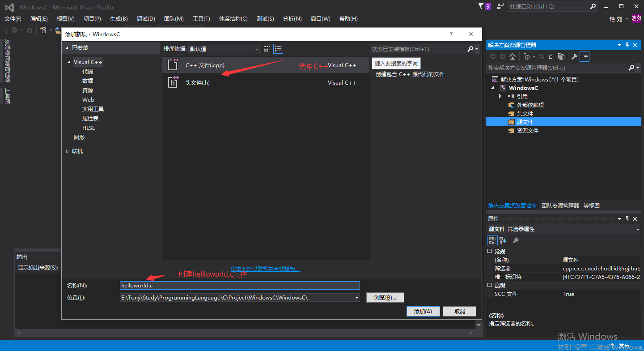Click pending changes filter clock icon
Image resolution: width=644 pixels, height=351 pixels.
coord(527,56)
